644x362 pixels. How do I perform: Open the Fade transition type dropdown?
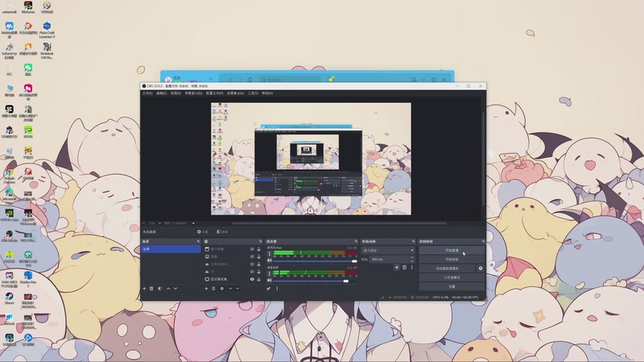[x=388, y=250]
